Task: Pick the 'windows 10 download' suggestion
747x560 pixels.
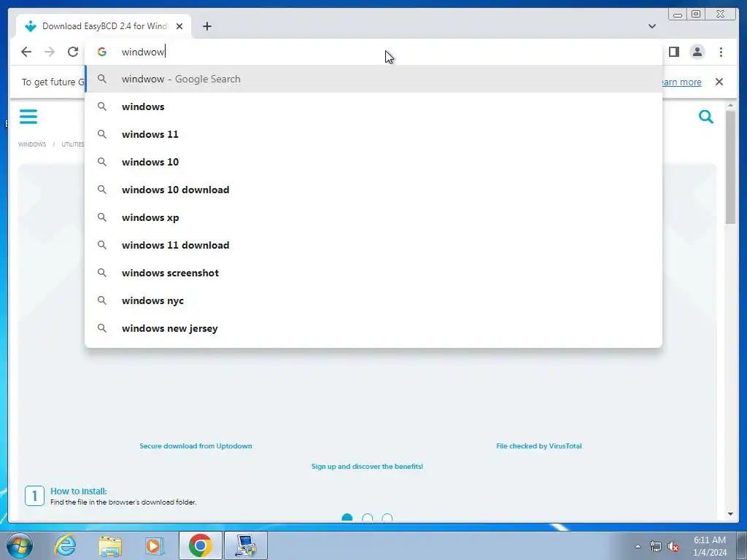Action: point(373,190)
